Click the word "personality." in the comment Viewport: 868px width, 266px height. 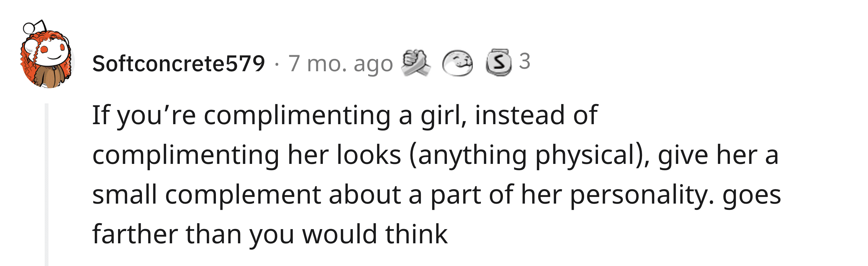tap(642, 195)
